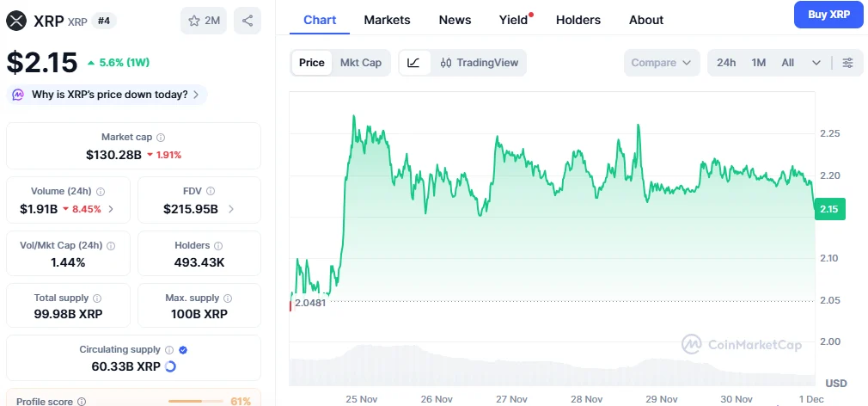The image size is (868, 406).
Task: Open the Markets tab
Action: [387, 20]
